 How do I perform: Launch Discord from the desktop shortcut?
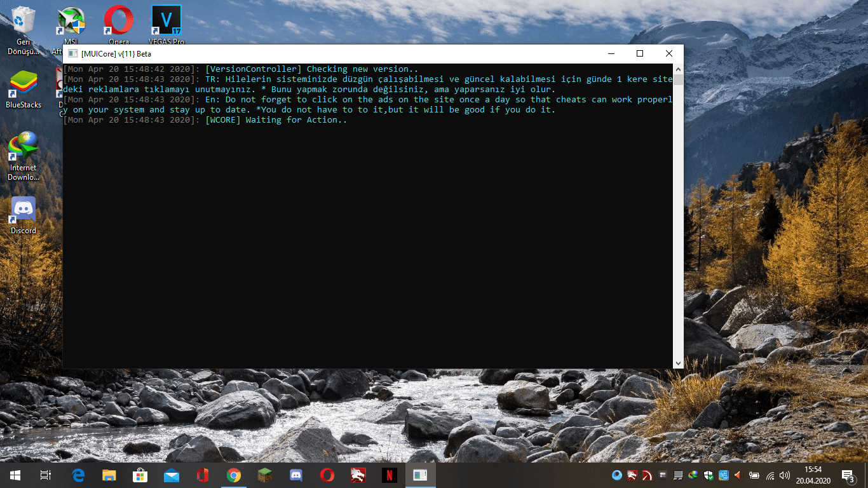click(24, 215)
